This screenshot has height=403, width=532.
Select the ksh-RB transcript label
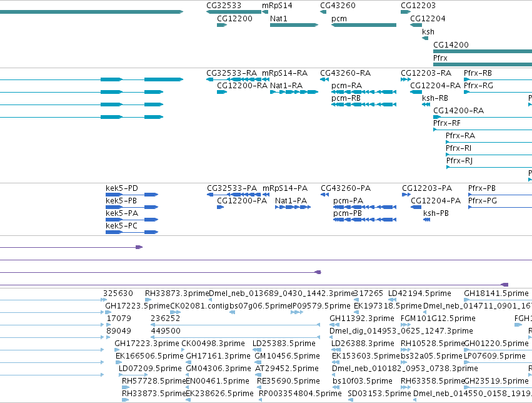click(x=435, y=98)
